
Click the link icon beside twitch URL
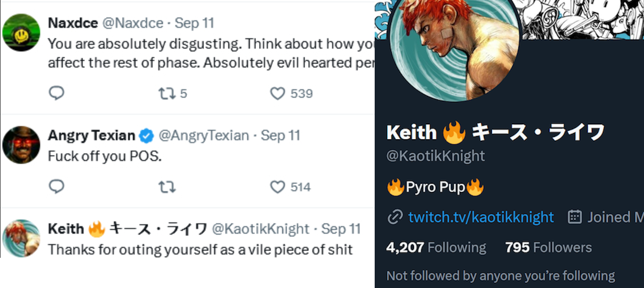pos(395,217)
